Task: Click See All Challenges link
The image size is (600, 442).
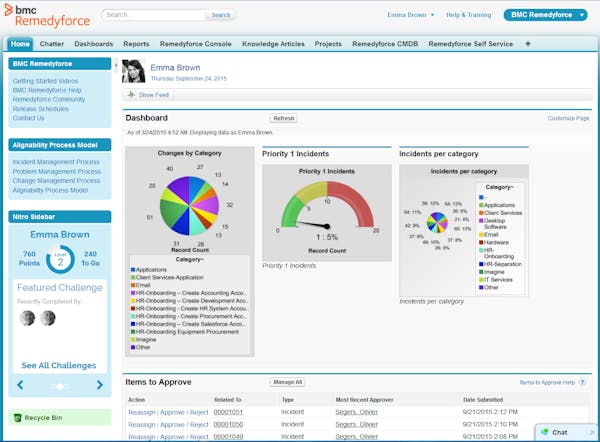Action: pos(59,365)
